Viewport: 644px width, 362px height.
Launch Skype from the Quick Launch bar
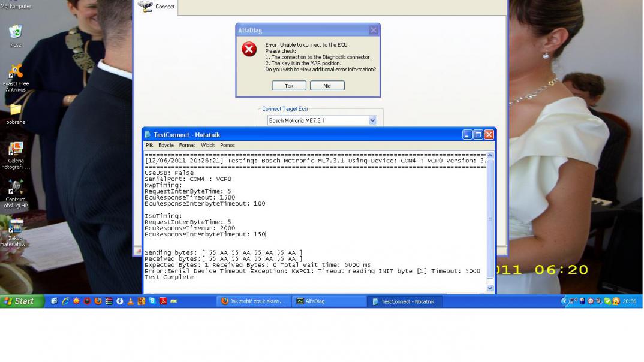(x=152, y=301)
